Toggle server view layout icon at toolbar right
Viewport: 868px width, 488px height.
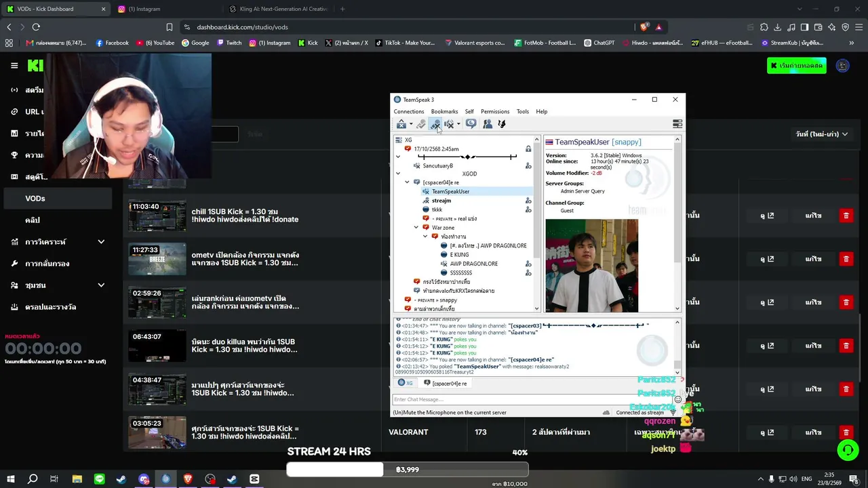[x=677, y=124]
